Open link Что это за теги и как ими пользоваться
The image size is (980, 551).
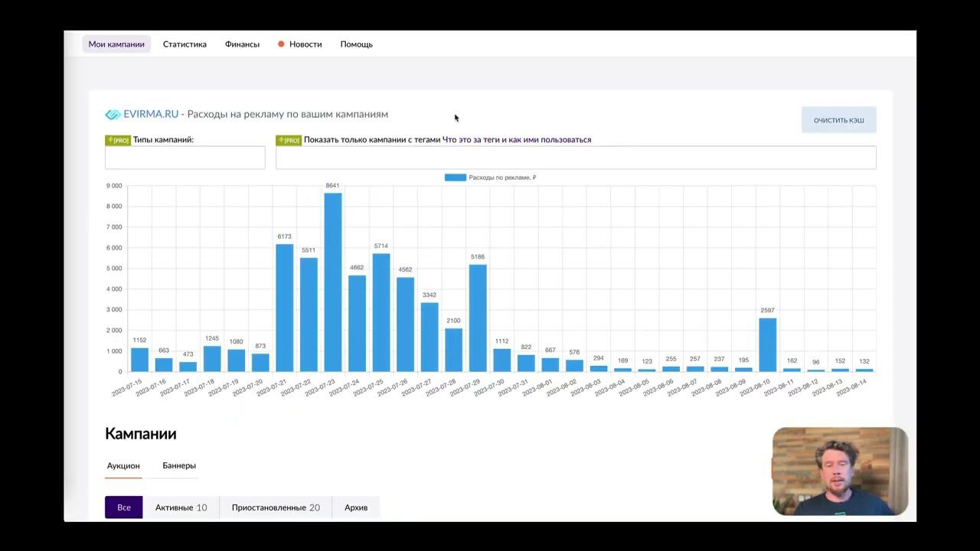tap(517, 140)
